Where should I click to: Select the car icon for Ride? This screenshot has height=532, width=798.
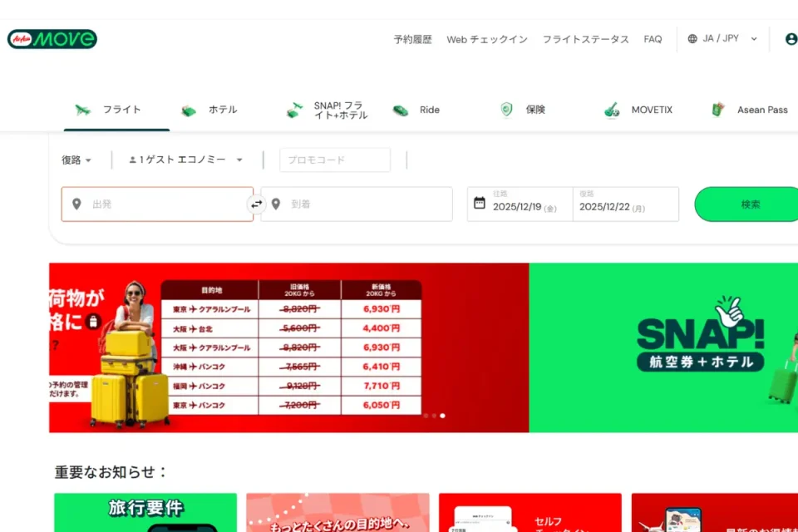pos(400,109)
